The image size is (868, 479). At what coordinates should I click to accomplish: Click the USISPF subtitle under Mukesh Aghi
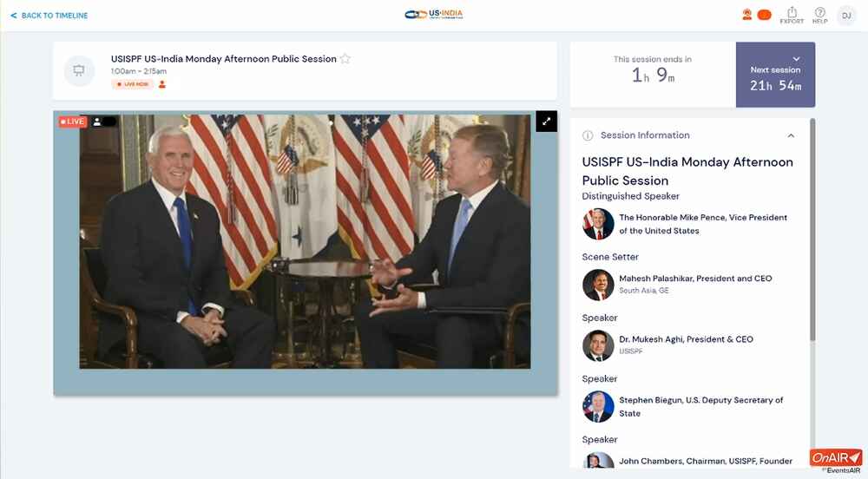[x=630, y=351]
